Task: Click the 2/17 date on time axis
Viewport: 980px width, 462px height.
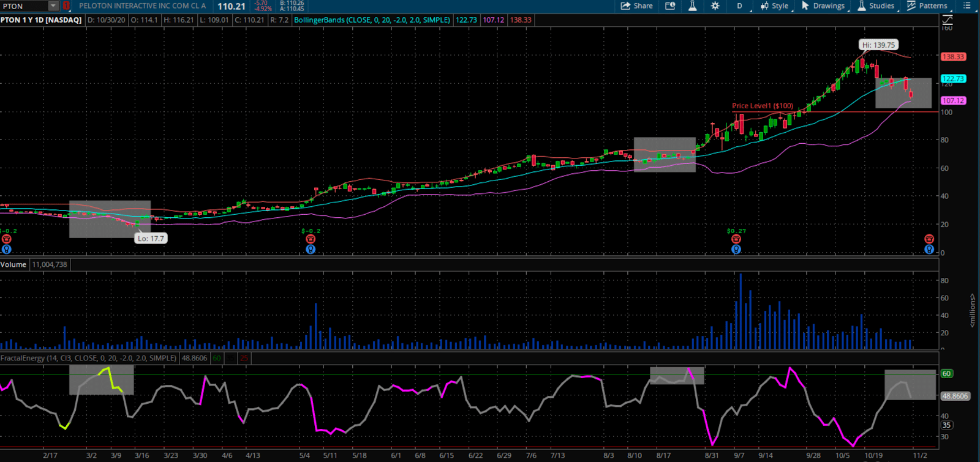Action: click(x=50, y=455)
